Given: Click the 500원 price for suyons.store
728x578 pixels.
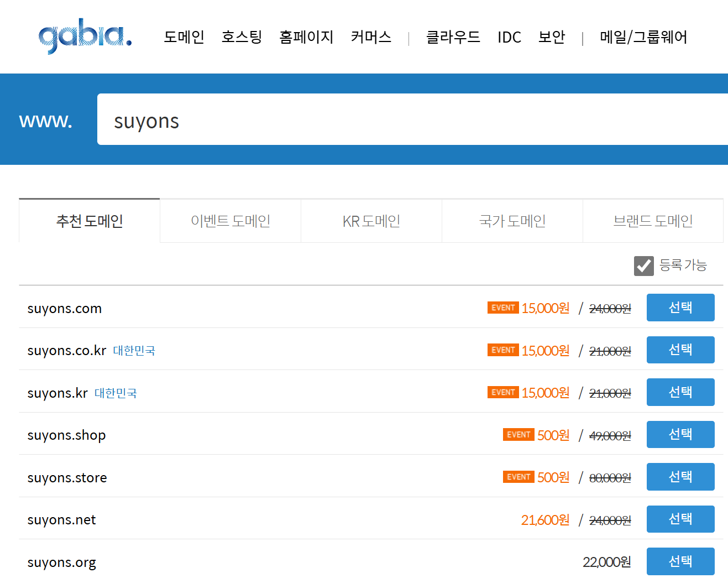Looking at the screenshot, I should 553,477.
